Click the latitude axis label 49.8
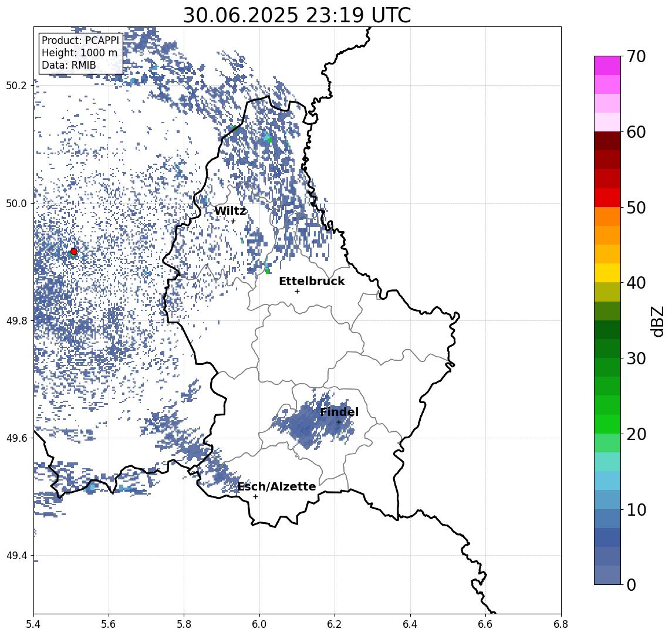The image size is (672, 636). pos(16,320)
